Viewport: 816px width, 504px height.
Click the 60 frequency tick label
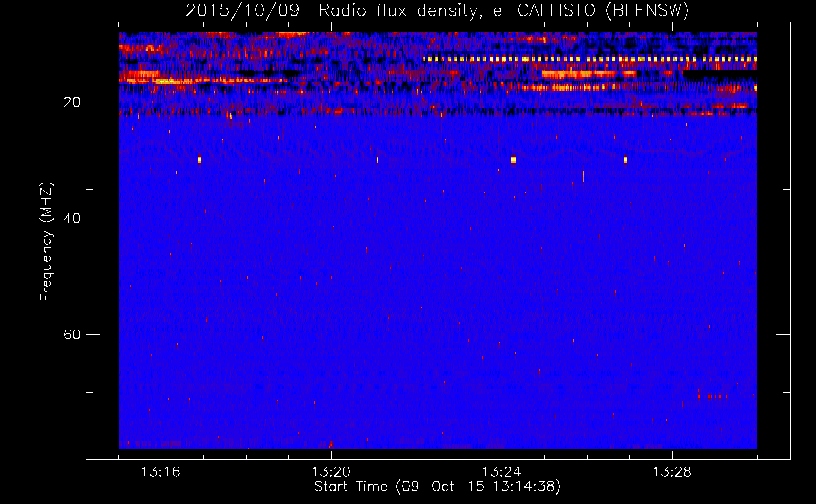72,334
